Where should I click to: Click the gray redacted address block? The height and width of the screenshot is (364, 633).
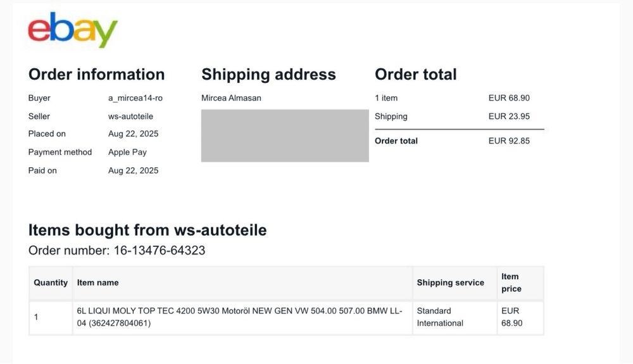click(285, 135)
